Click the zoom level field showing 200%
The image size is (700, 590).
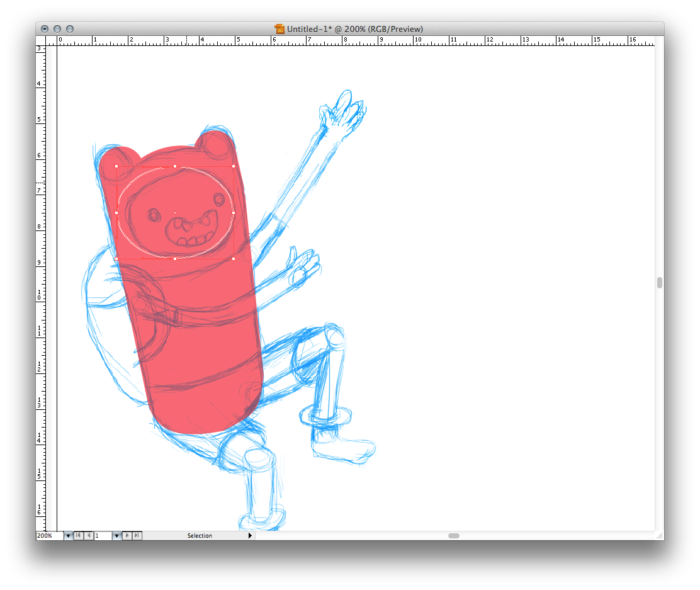point(49,536)
